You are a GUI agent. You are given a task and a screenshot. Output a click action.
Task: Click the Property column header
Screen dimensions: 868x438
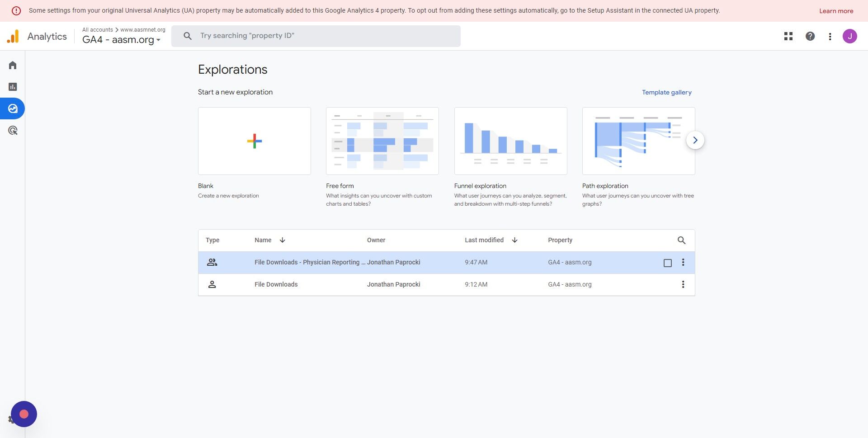560,240
